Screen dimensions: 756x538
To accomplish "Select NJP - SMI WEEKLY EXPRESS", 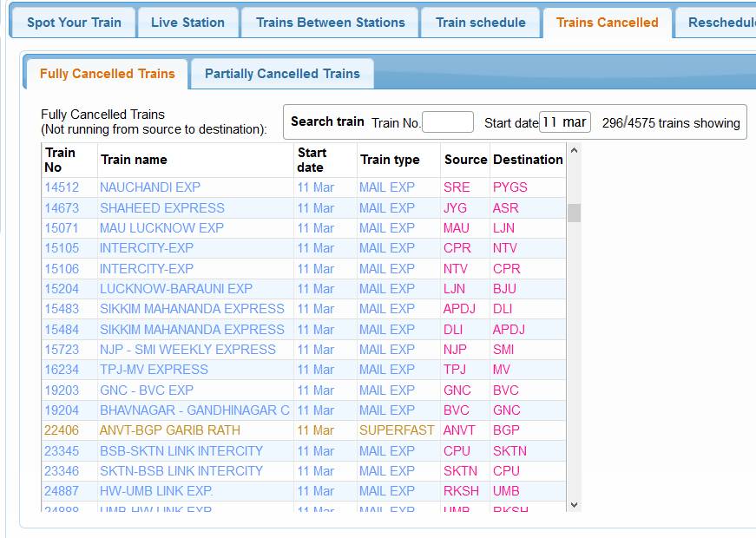I will tap(187, 350).
